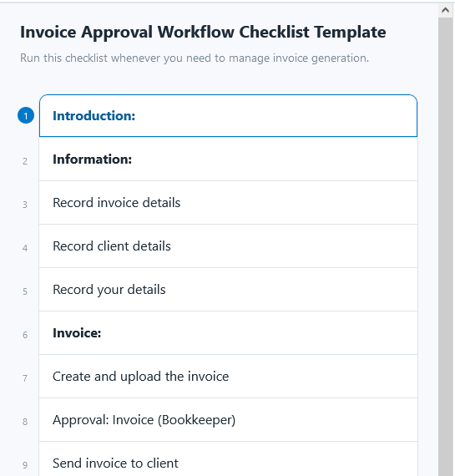The image size is (455, 476).
Task: Click step number 4 beside Record client details
Action: [25, 248]
